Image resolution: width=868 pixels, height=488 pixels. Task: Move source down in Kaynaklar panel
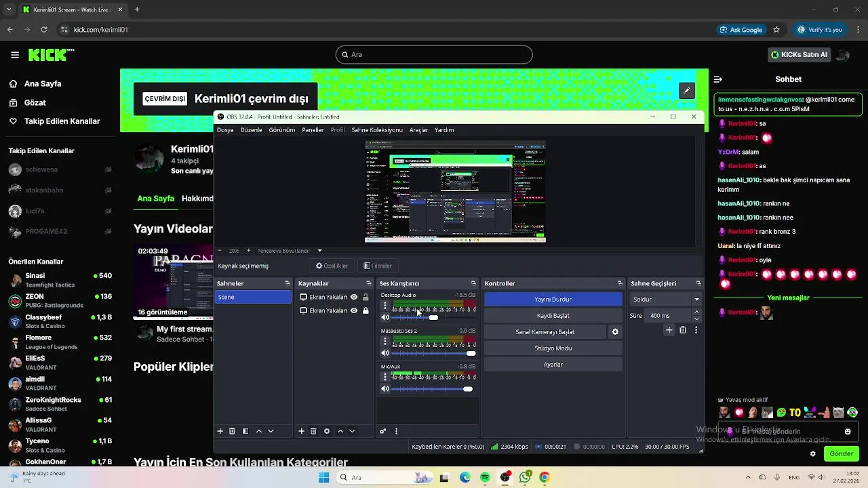[352, 431]
